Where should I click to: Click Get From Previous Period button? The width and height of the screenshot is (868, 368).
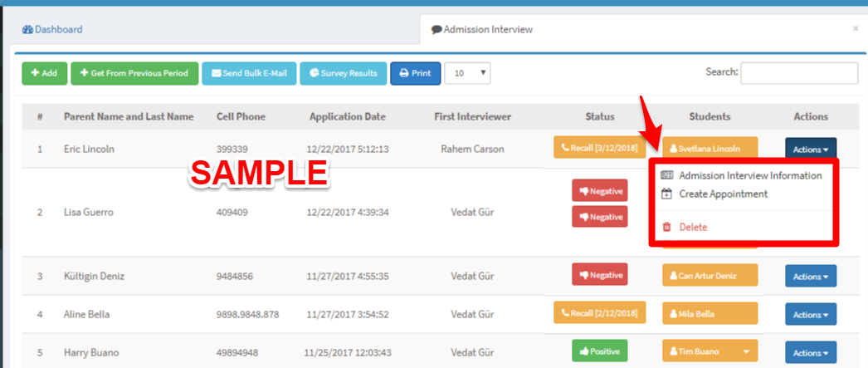click(x=134, y=73)
